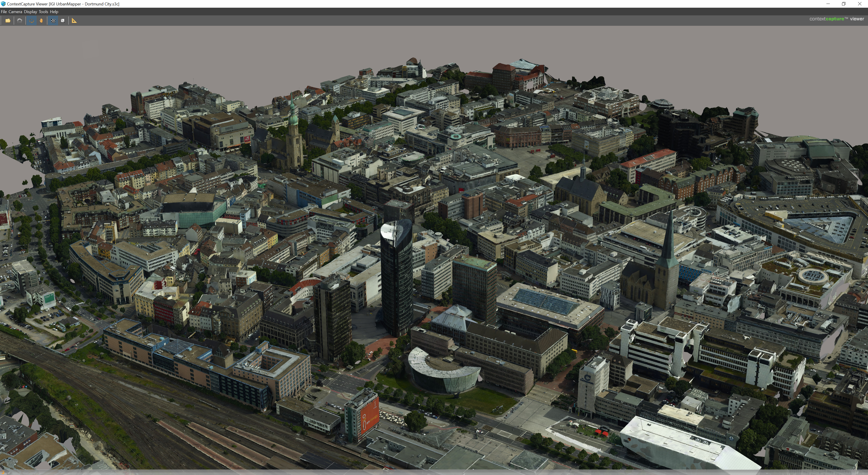Click the home view icon
The height and width of the screenshot is (475, 868).
19,21
